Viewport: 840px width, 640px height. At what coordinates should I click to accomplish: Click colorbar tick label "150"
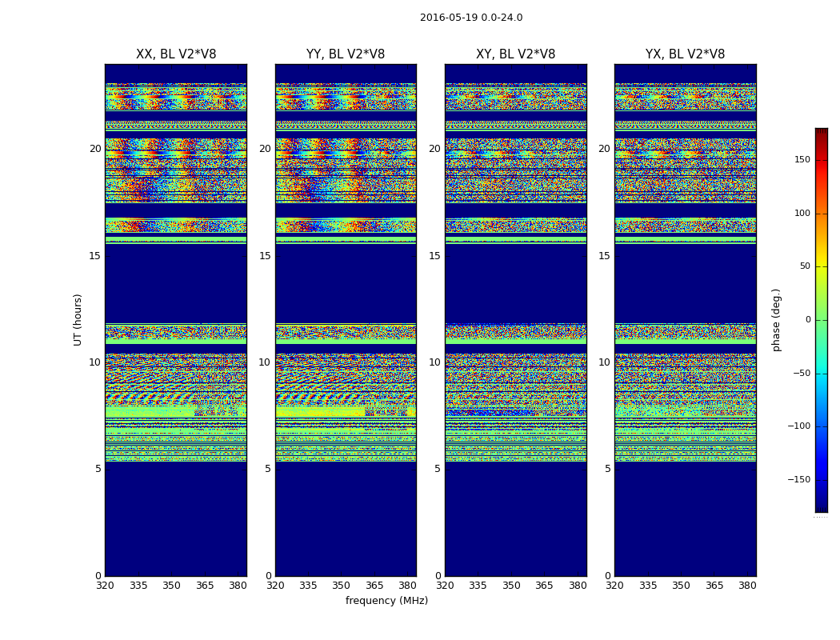pos(802,159)
